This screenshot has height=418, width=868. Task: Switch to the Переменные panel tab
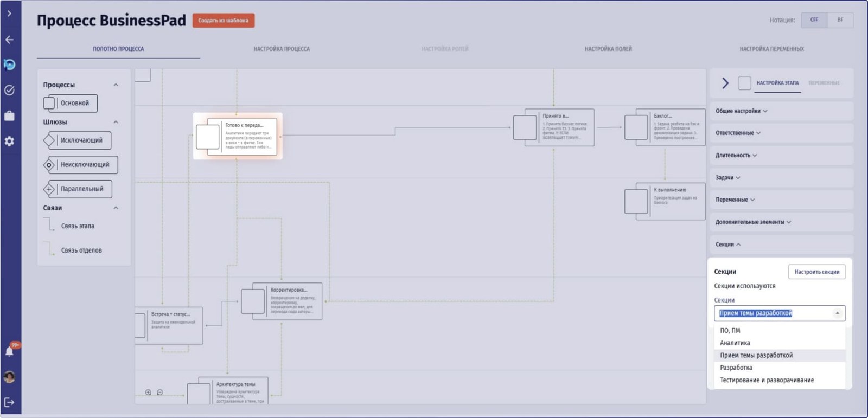pos(824,83)
